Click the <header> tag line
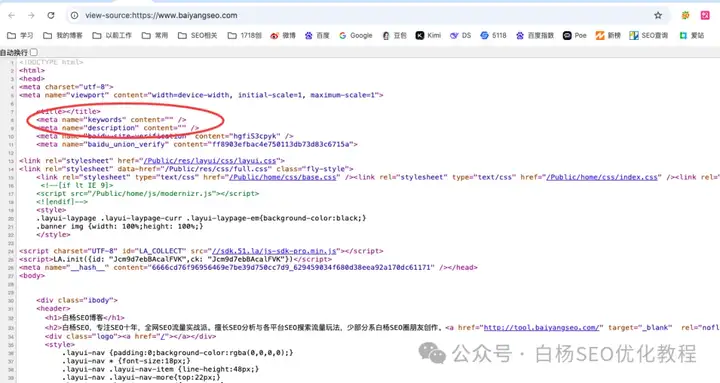The width and height of the screenshot is (720, 383). point(53,309)
